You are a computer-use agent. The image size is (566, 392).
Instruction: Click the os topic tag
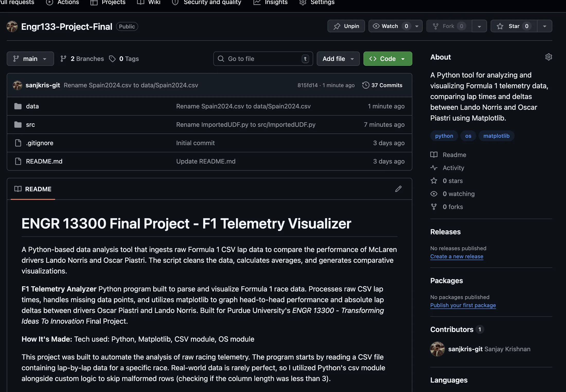point(468,136)
